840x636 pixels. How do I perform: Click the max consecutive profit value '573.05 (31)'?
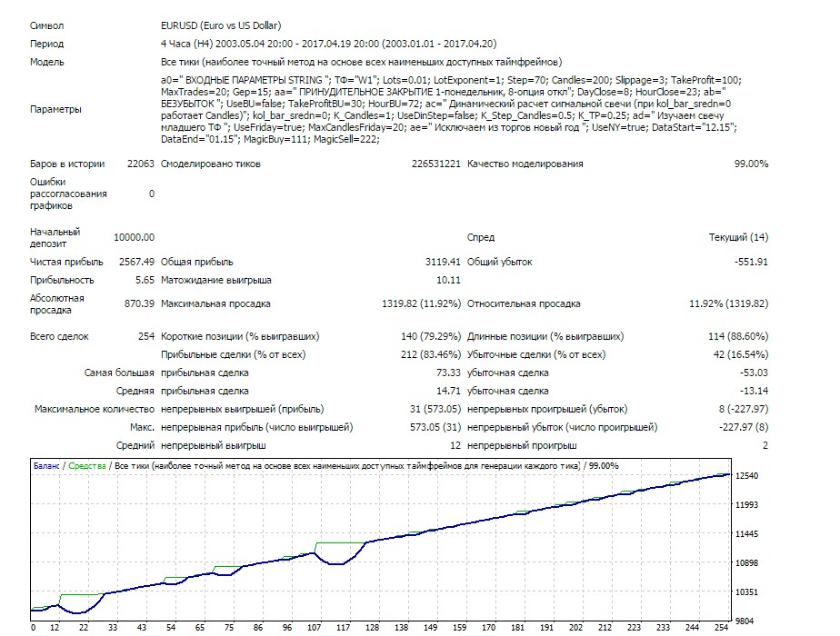[435, 427]
